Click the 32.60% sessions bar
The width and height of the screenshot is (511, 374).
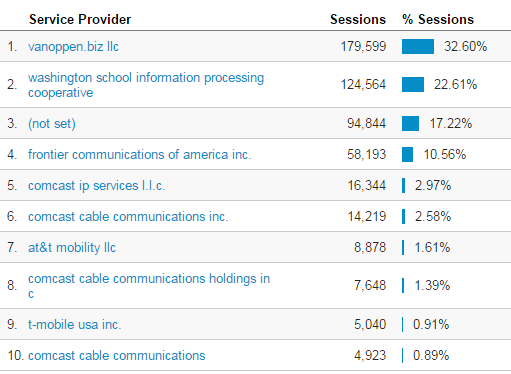[418, 46]
